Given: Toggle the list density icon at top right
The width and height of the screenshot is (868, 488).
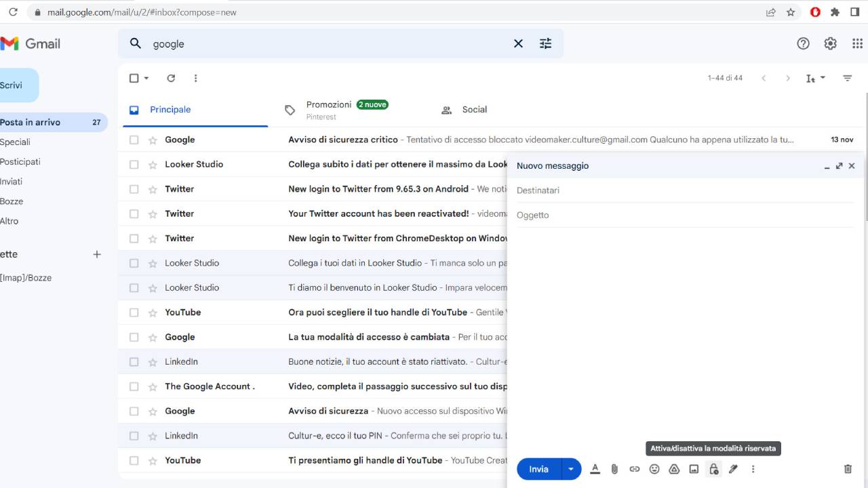Looking at the screenshot, I should click(848, 78).
